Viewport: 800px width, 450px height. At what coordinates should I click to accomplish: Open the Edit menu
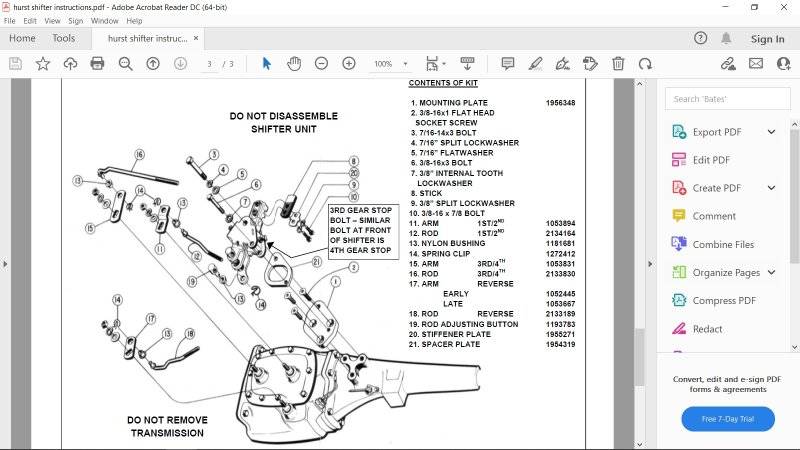(x=31, y=20)
